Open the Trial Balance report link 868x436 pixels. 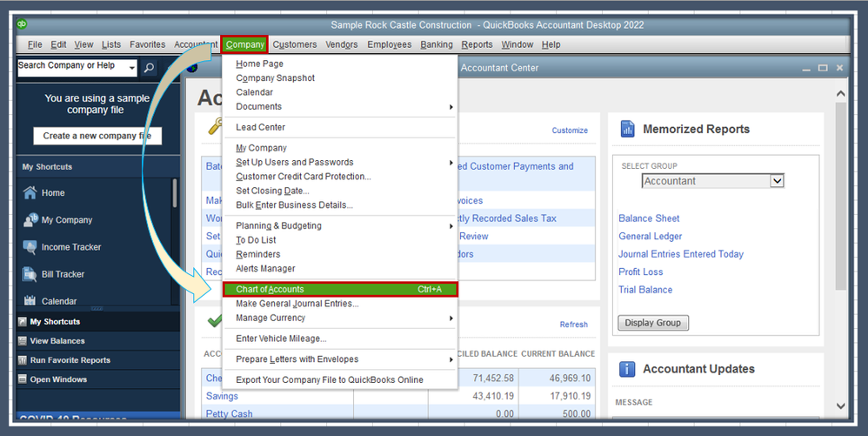pyautogui.click(x=645, y=289)
